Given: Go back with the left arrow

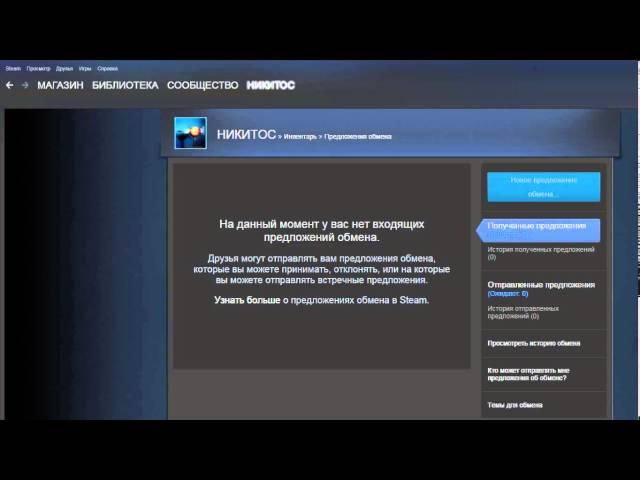Looking at the screenshot, I should (x=10, y=85).
